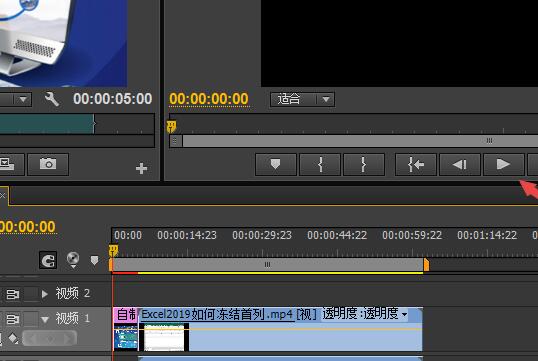Open settings via the wrench icon
Viewport: 538px width, 361px height.
(x=51, y=99)
